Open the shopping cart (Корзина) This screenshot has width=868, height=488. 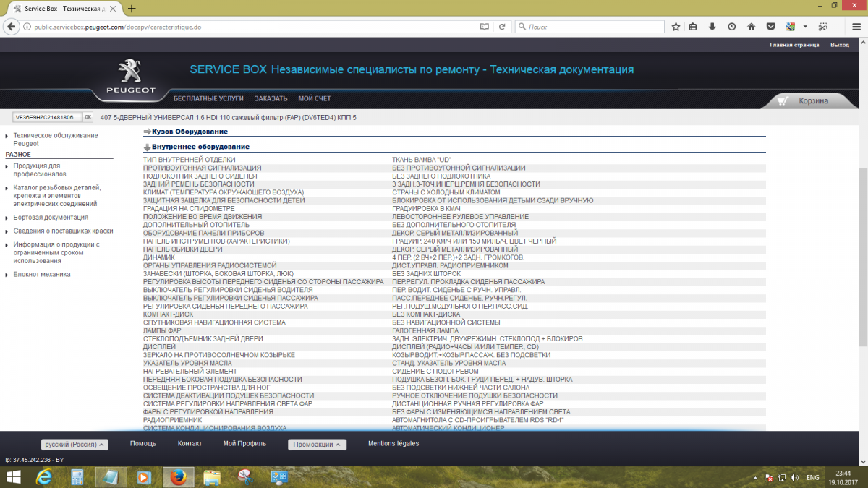click(812, 100)
